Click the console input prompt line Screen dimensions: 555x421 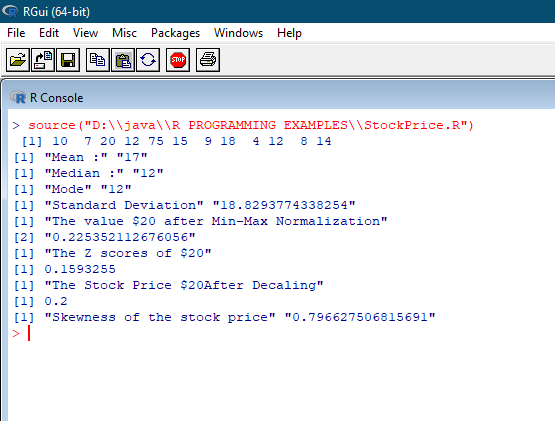(x=21, y=333)
